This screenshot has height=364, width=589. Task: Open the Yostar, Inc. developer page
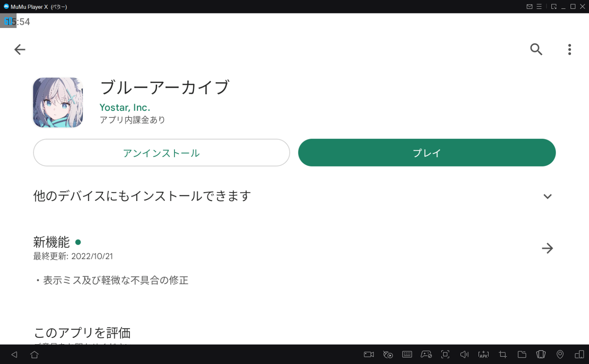pyautogui.click(x=125, y=107)
